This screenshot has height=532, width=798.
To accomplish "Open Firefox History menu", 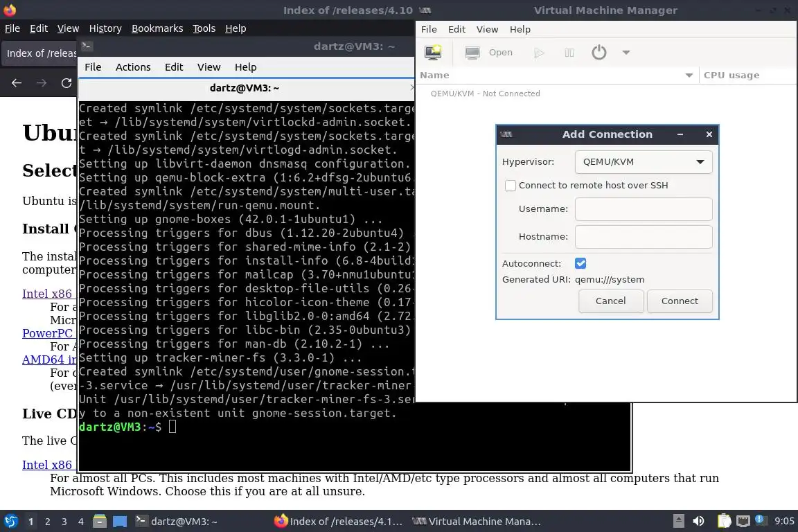I will tap(105, 28).
